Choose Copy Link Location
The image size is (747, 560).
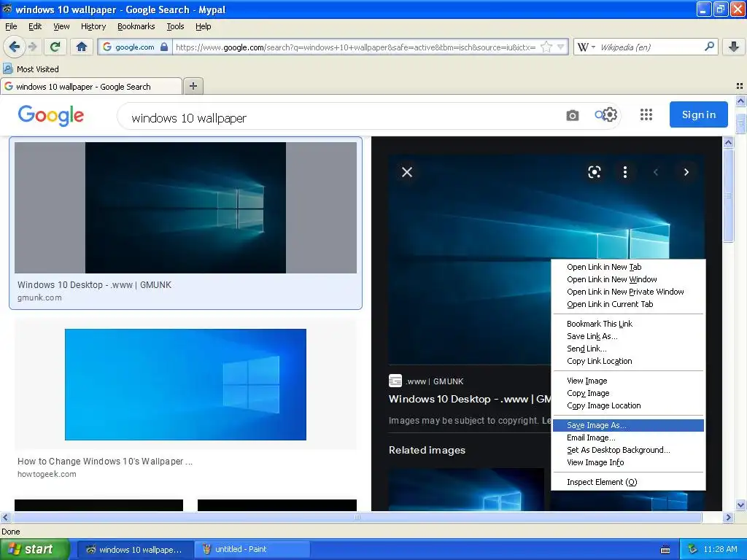point(628,361)
